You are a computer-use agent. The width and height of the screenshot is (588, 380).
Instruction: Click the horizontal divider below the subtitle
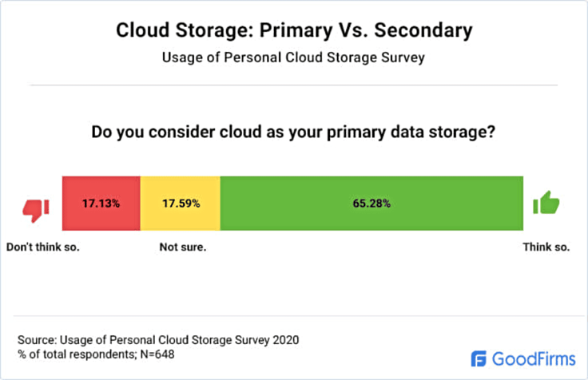[x=293, y=84]
